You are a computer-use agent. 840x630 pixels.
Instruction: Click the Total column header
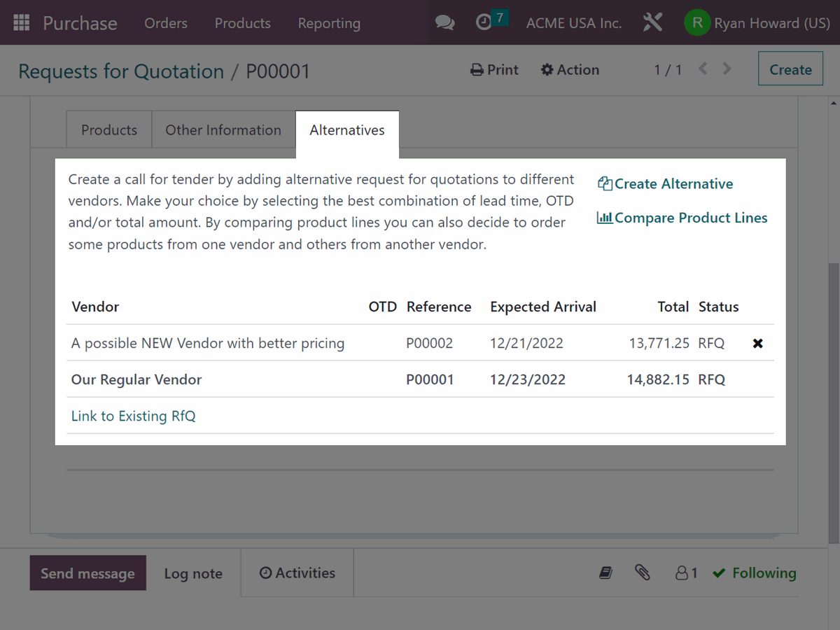pyautogui.click(x=673, y=307)
